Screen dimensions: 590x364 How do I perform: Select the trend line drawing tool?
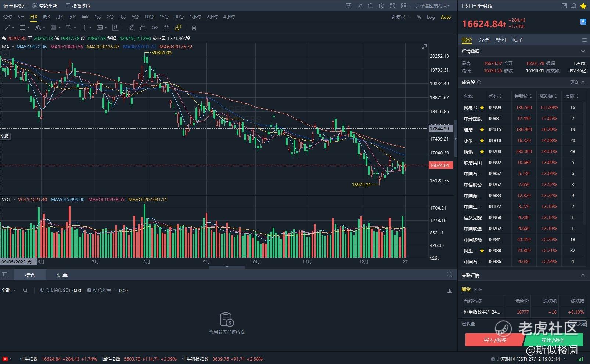(x=7, y=28)
